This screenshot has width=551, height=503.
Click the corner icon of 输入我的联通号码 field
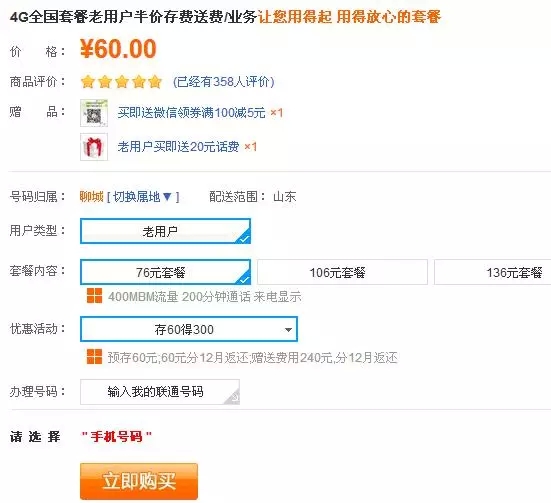tap(232, 397)
